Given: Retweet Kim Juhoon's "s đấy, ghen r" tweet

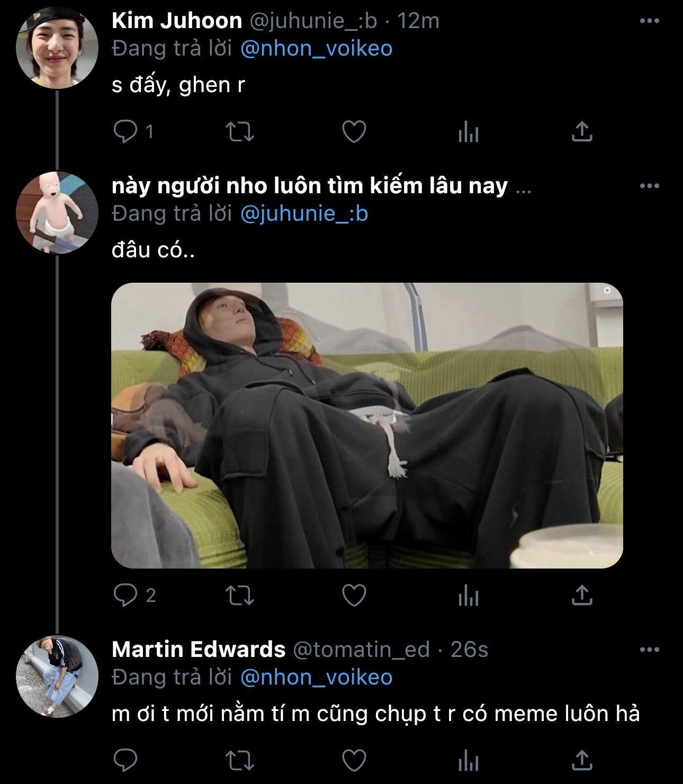Looking at the screenshot, I should click(240, 132).
